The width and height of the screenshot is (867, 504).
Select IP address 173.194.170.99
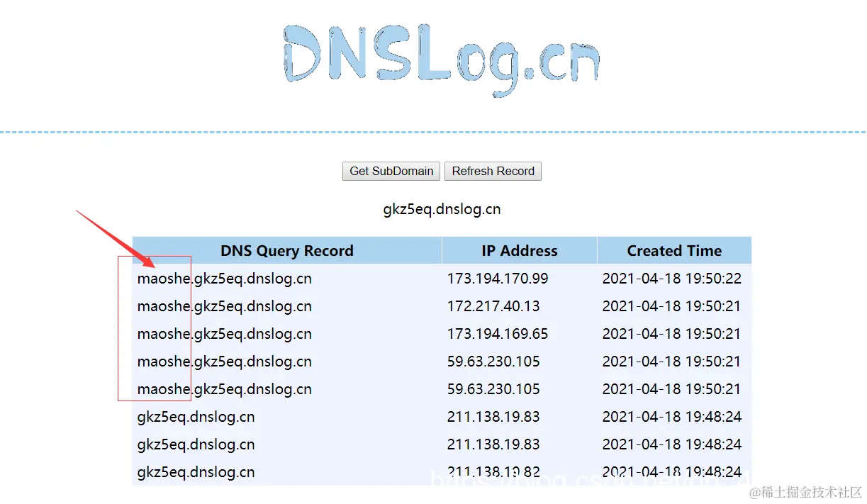(x=498, y=279)
